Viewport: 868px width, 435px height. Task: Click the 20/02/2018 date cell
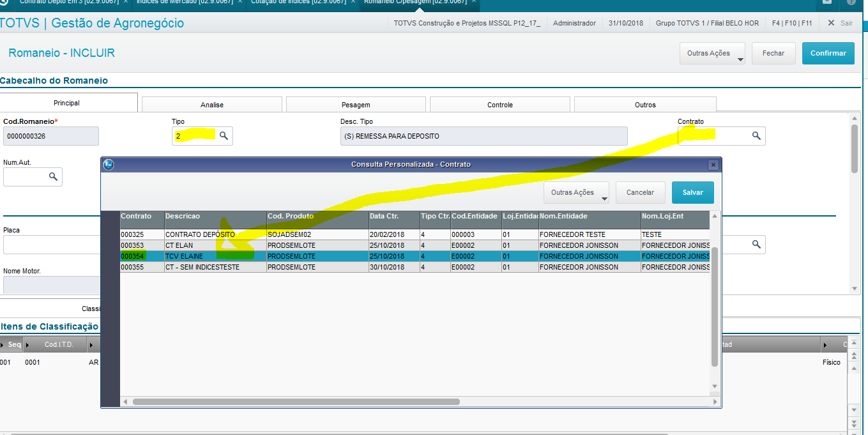click(x=394, y=234)
